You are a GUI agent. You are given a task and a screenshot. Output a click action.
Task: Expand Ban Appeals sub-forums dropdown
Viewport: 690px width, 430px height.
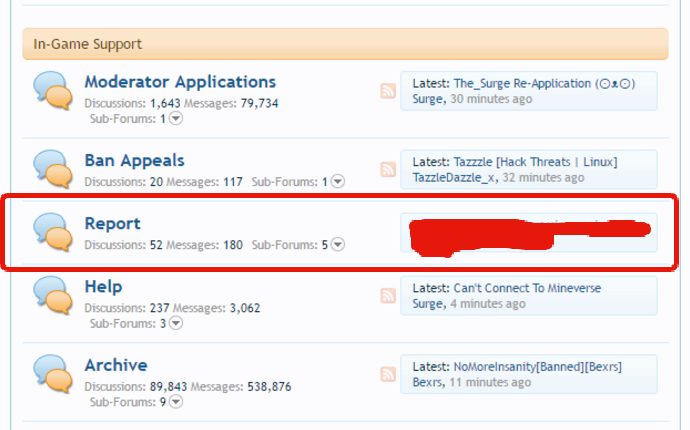pyautogui.click(x=338, y=181)
